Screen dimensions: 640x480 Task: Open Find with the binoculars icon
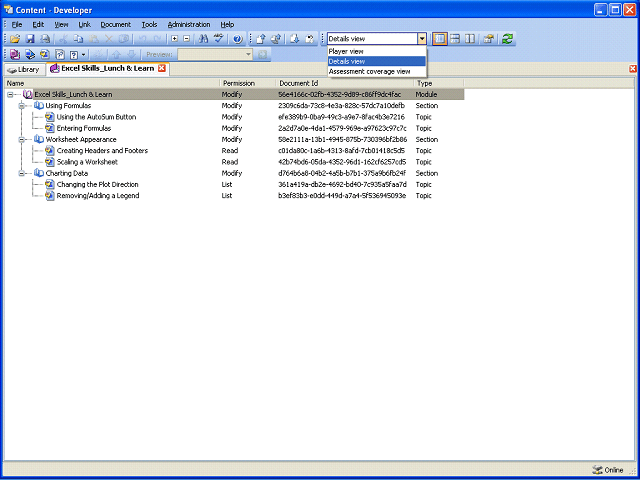click(x=203, y=39)
